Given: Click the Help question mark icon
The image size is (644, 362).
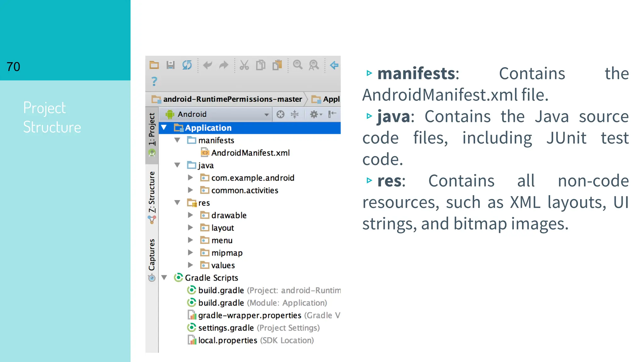Looking at the screenshot, I should pos(154,81).
